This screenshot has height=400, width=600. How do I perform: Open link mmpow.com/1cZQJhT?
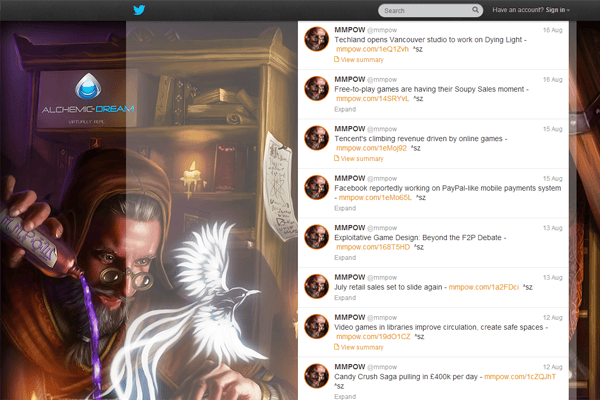click(520, 377)
